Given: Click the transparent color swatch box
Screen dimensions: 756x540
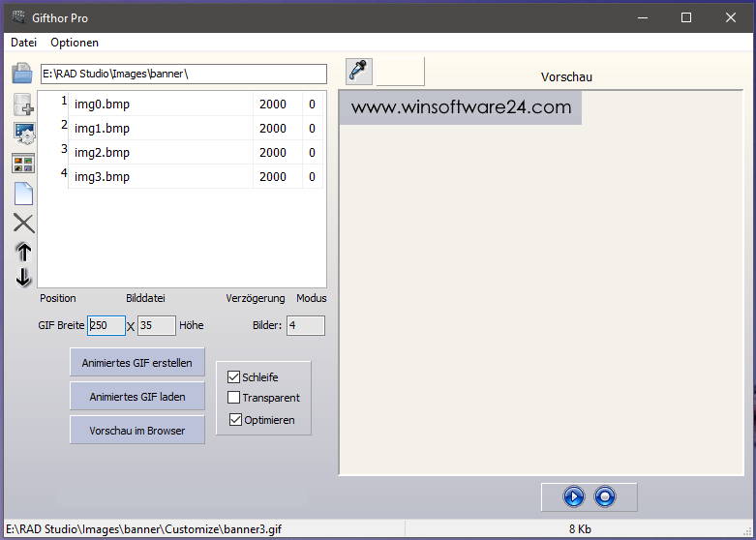Looking at the screenshot, I should point(400,72).
